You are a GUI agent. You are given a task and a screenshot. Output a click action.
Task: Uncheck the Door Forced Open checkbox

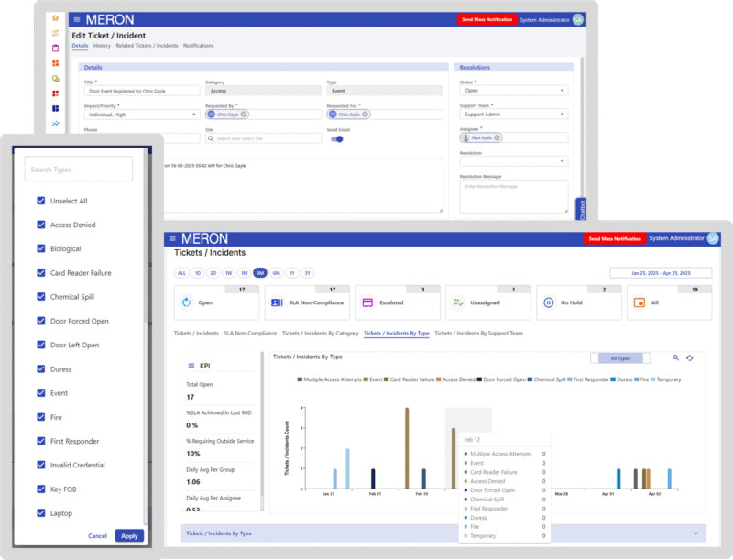[x=41, y=321]
